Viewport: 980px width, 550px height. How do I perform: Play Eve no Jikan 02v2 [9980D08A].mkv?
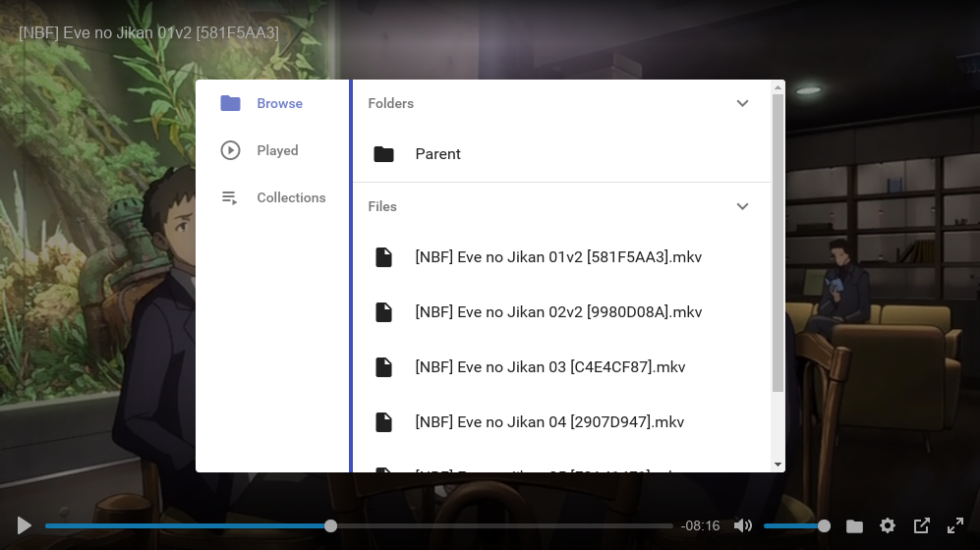point(562,312)
